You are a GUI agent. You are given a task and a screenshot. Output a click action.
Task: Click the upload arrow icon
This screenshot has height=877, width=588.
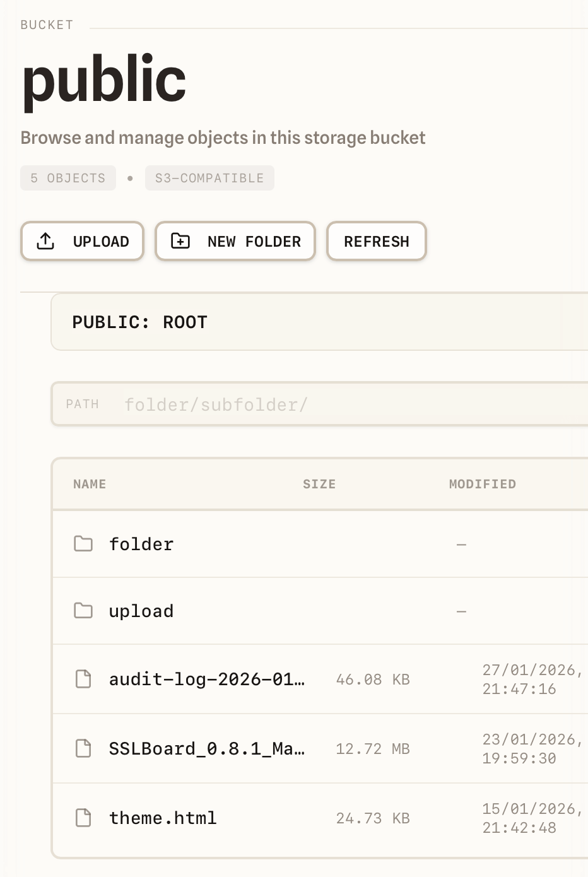click(x=45, y=241)
